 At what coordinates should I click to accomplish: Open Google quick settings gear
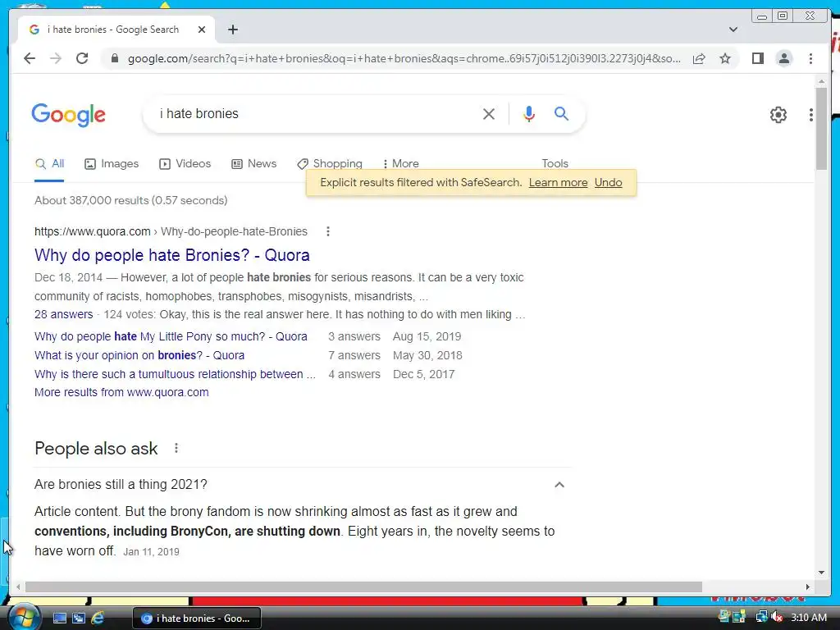(778, 114)
